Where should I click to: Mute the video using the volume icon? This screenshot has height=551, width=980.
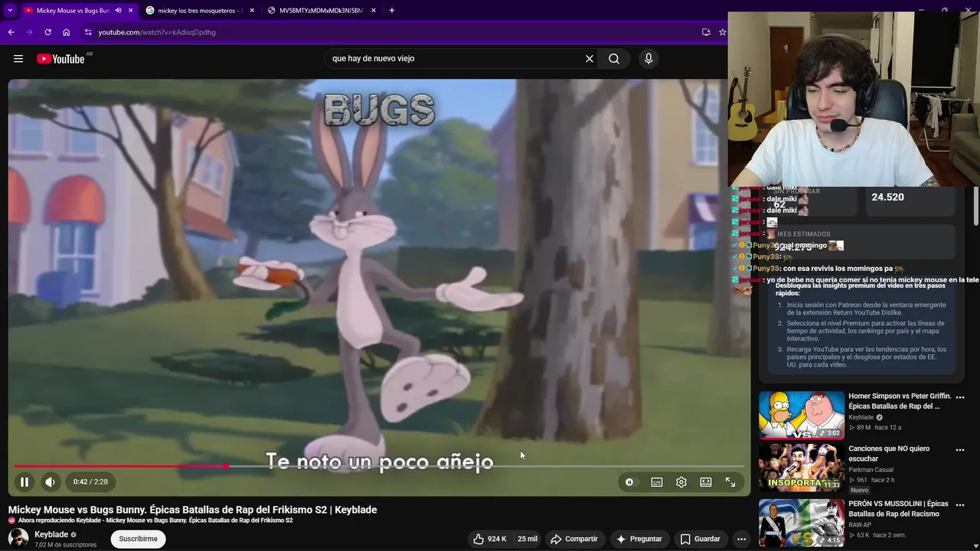point(50,482)
